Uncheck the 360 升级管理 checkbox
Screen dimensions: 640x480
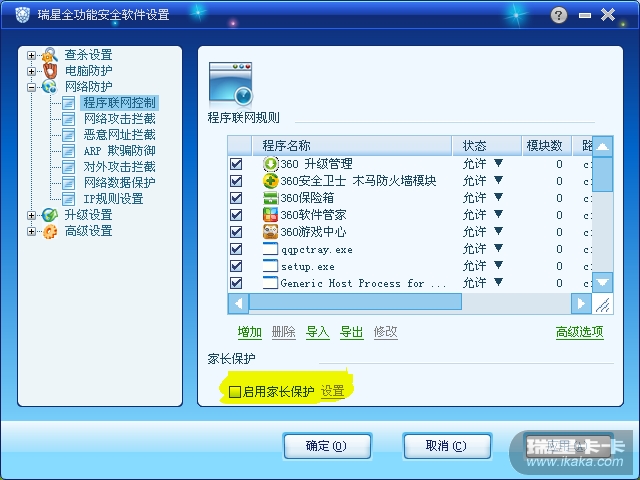click(236, 164)
